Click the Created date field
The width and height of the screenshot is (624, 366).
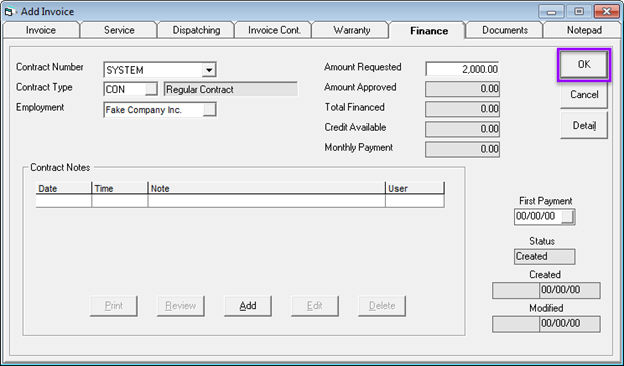pos(570,290)
